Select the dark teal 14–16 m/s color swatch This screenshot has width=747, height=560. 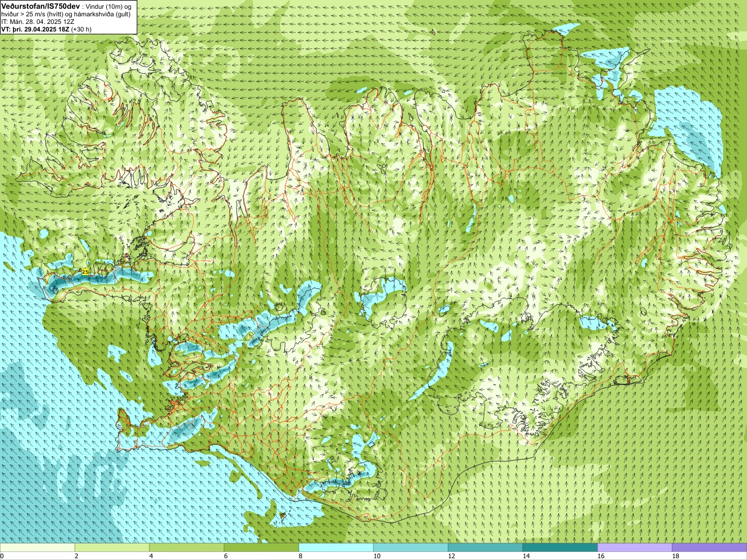560,548
